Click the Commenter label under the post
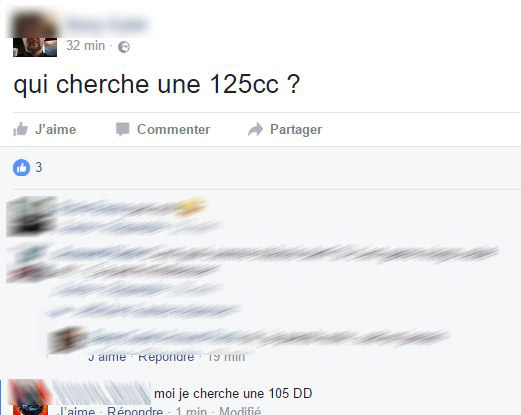Screen dimensions: 521x415 [x=173, y=129]
